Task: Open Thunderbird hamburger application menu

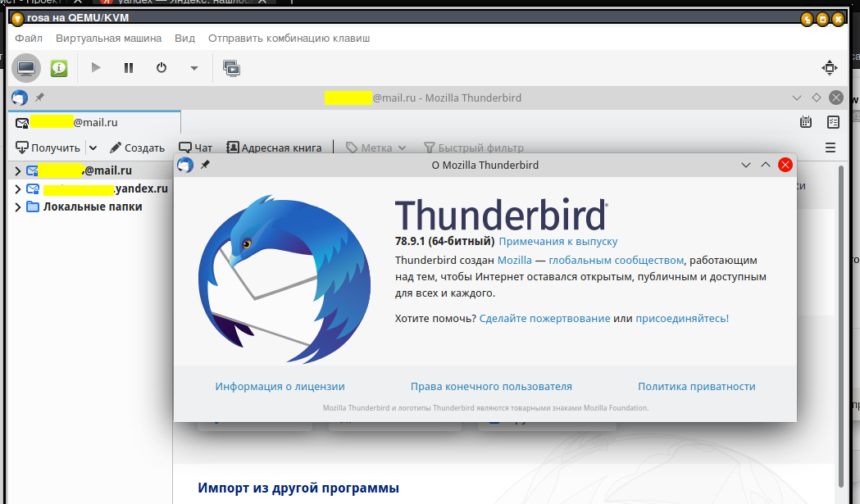Action: click(x=830, y=148)
